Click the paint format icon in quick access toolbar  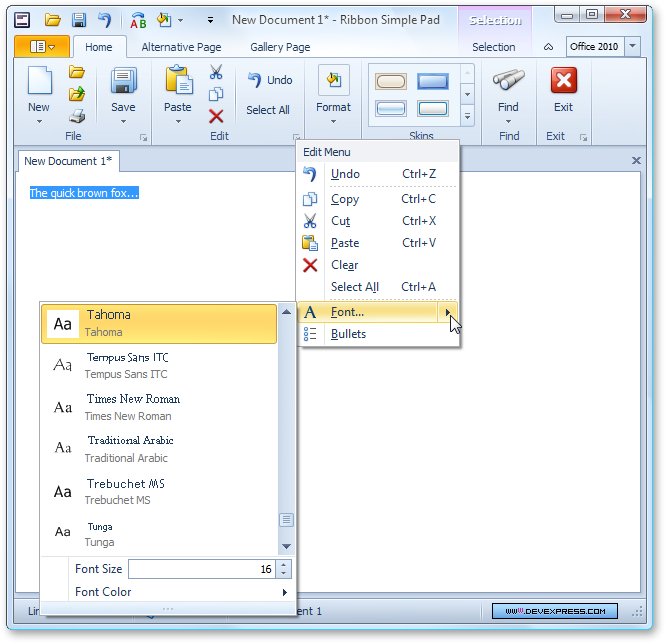click(x=164, y=20)
